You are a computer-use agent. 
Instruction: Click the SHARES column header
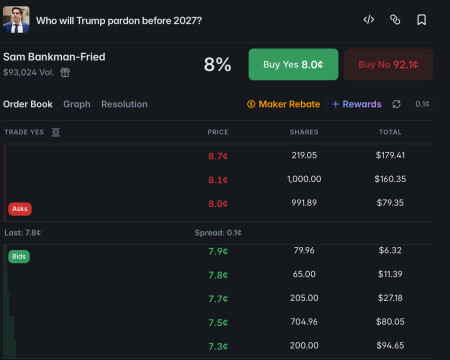pyautogui.click(x=304, y=132)
